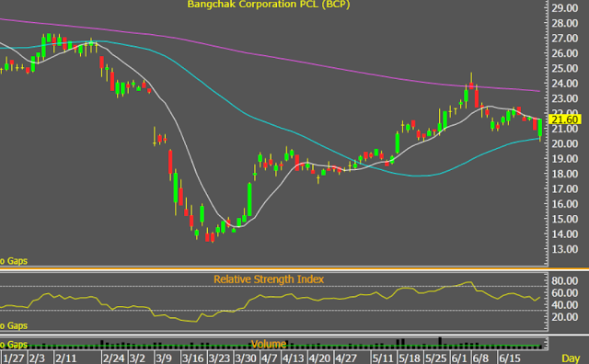Image resolution: width=589 pixels, height=364 pixels.
Task: Click the 27.00 price axis label
Action: tap(564, 39)
